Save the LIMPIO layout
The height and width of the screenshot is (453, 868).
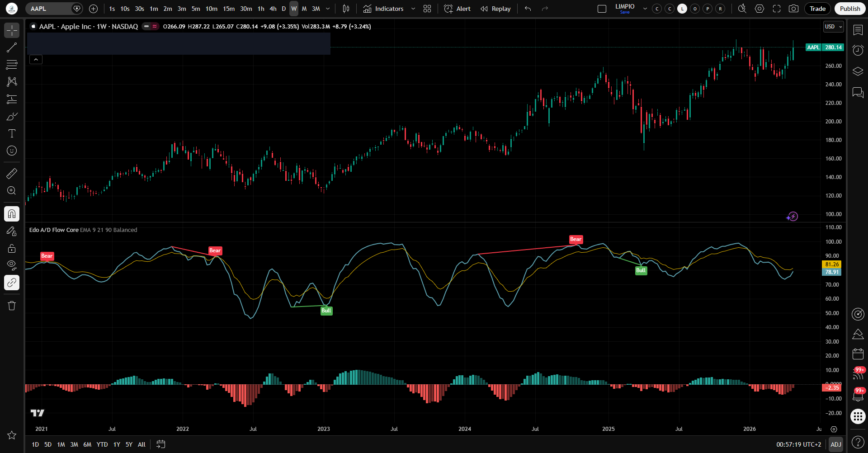click(x=625, y=12)
